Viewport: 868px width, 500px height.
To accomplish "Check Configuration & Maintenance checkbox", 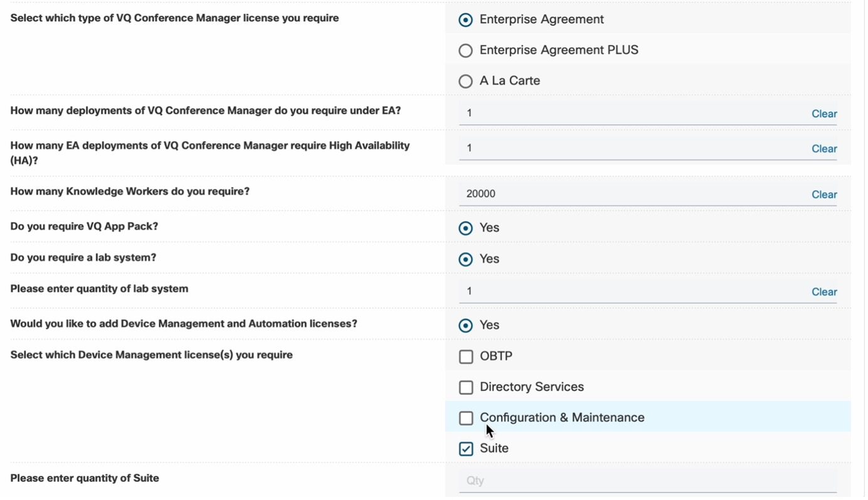I will point(467,419).
